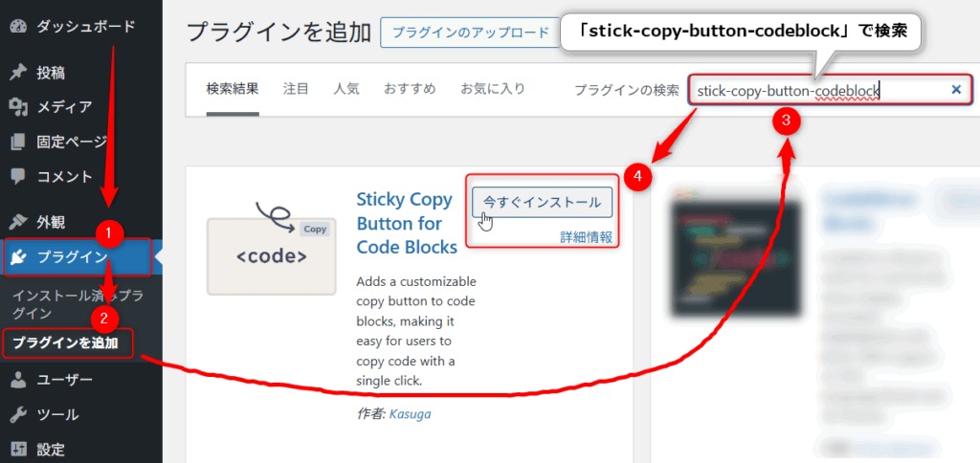Image resolution: width=980 pixels, height=463 pixels.
Task: Open the Sticky Copy Button for Code Blocks title
Action: coord(407,223)
